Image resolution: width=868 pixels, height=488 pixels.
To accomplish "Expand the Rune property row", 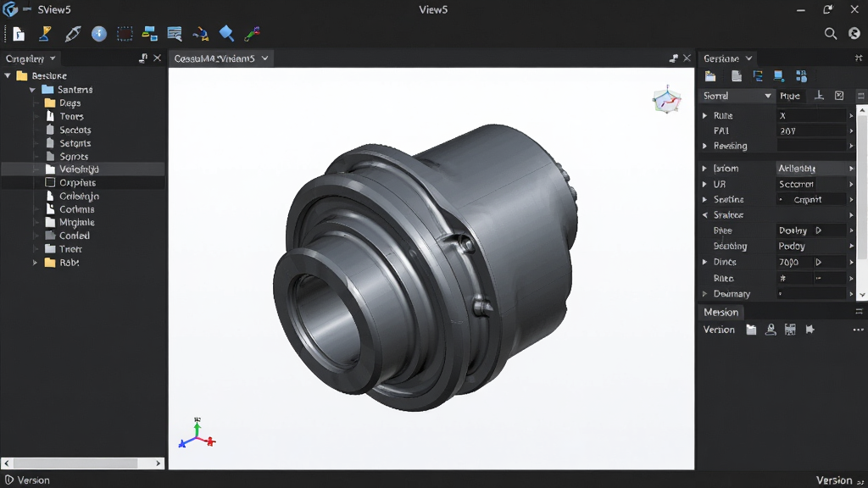I will tap(704, 115).
